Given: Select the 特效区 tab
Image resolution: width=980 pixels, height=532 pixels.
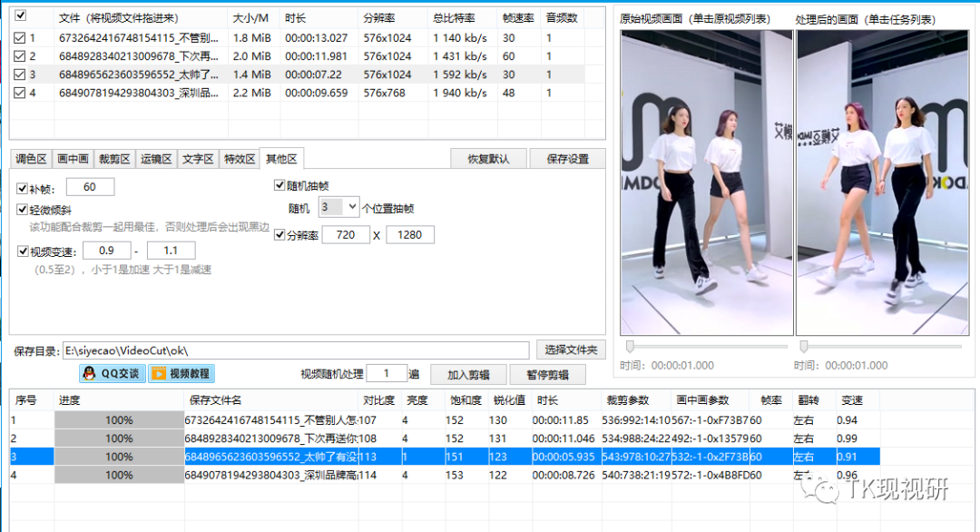Looking at the screenshot, I should coord(240,159).
